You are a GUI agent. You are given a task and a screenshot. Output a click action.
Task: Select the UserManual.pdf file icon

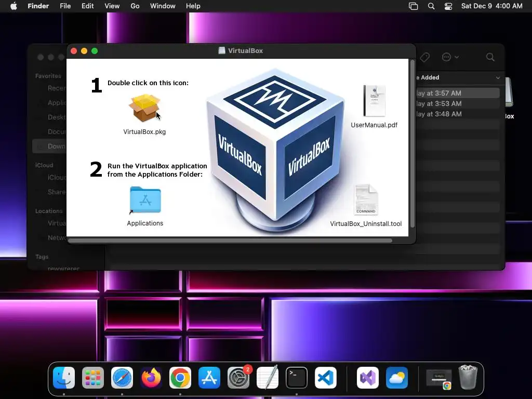[x=374, y=101]
